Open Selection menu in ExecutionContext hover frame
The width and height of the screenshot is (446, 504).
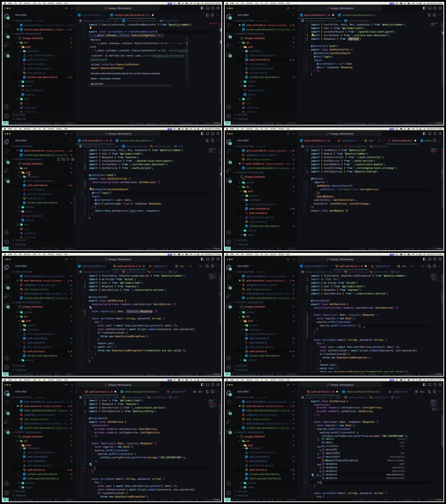[x=28, y=3]
